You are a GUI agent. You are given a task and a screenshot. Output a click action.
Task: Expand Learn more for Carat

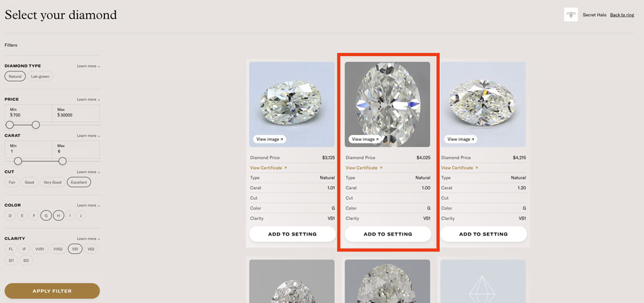[x=88, y=136]
